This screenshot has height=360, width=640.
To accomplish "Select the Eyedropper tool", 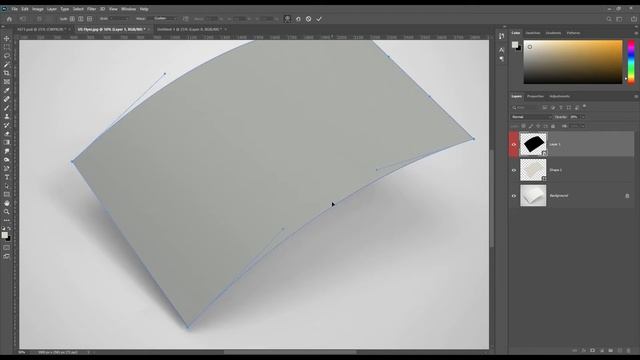I will (x=7, y=90).
